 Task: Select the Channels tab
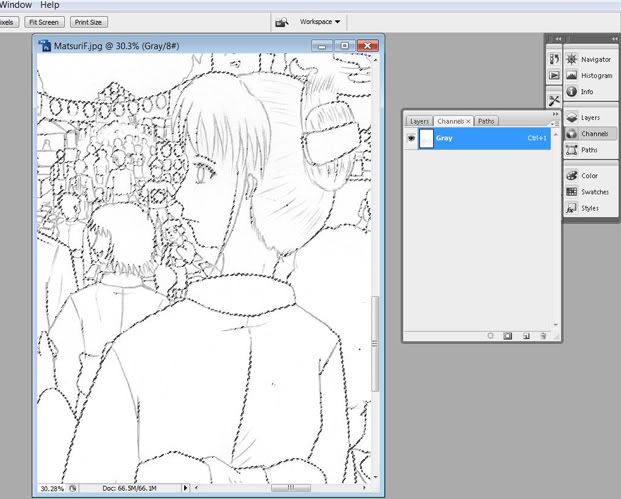click(x=451, y=121)
